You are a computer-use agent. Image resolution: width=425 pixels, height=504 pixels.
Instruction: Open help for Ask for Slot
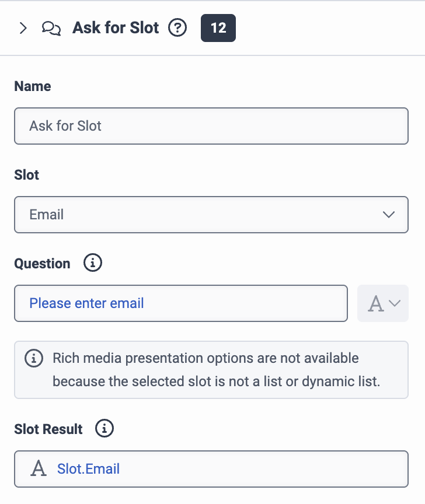click(x=177, y=27)
